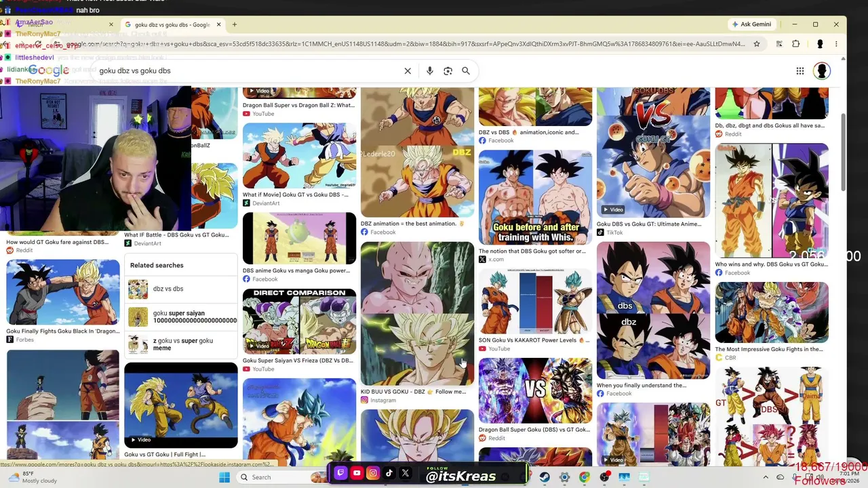Click the Ask Gemini button
The height and width of the screenshot is (488, 868).
click(751, 24)
